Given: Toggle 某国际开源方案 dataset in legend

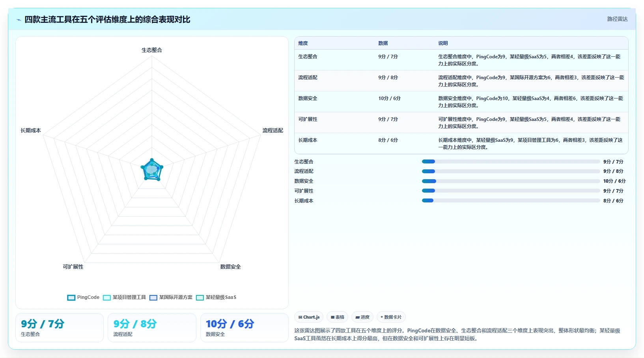Looking at the screenshot, I should (171, 297).
